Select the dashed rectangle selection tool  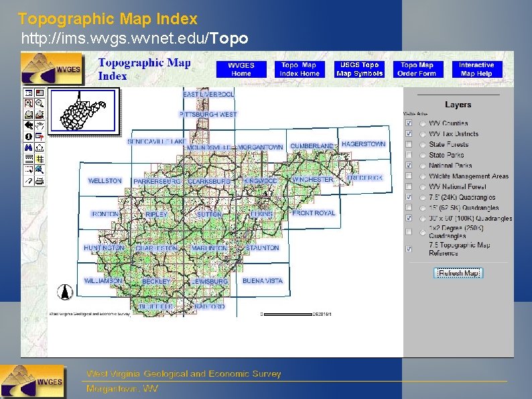[x=29, y=170]
